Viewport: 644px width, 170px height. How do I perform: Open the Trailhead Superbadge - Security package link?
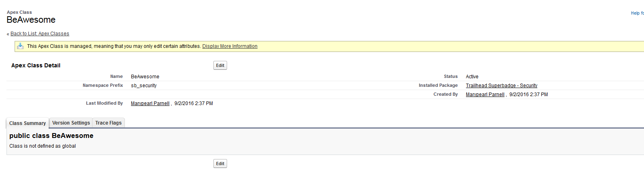pos(501,86)
